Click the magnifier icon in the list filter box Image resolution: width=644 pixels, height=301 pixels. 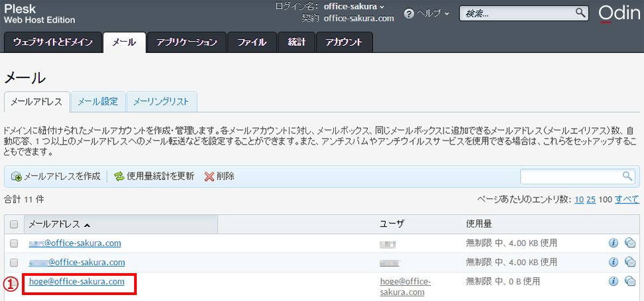point(627,176)
